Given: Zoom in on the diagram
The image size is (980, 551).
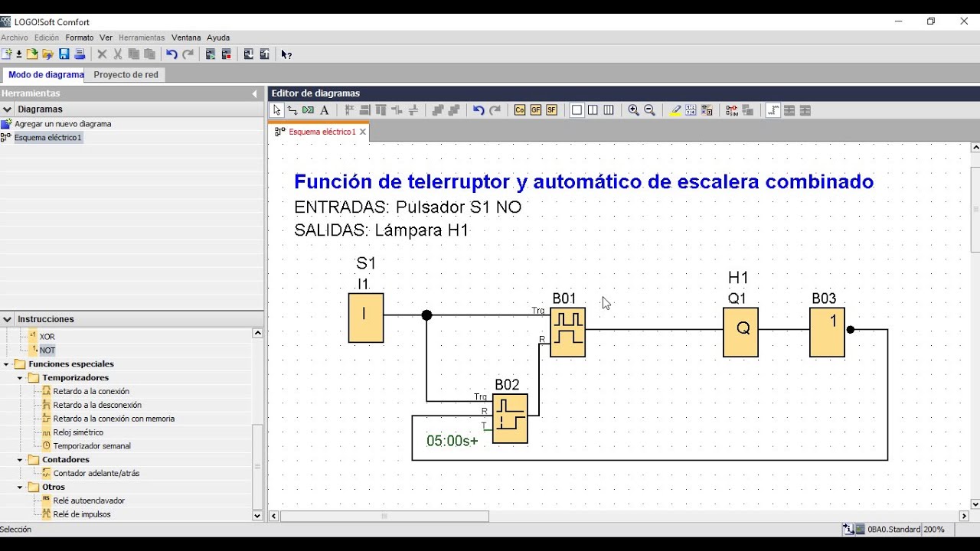Looking at the screenshot, I should point(634,110).
